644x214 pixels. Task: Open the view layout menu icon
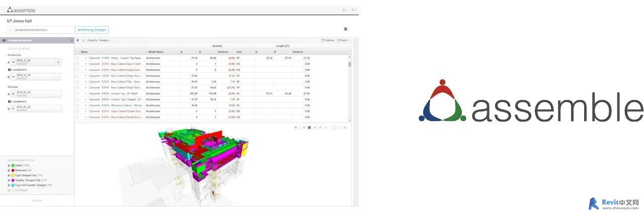click(x=346, y=29)
